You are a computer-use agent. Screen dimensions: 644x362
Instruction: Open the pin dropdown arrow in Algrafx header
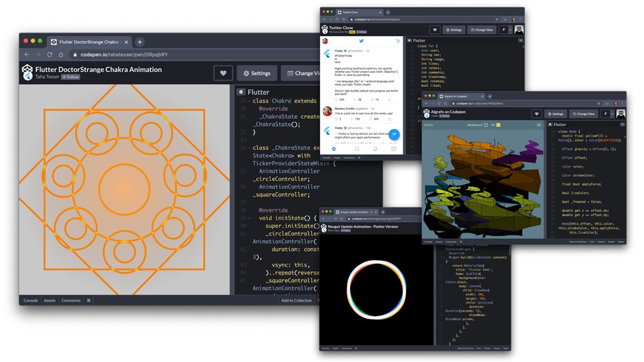(612, 113)
